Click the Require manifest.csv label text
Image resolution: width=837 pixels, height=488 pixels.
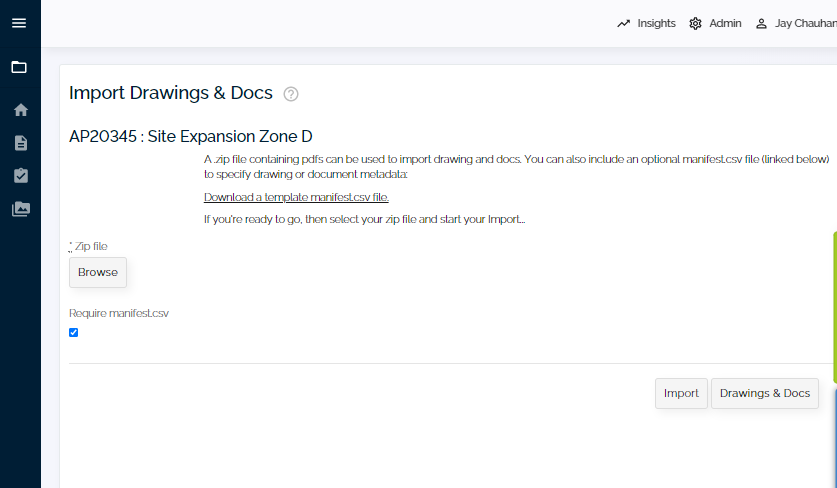point(119,313)
